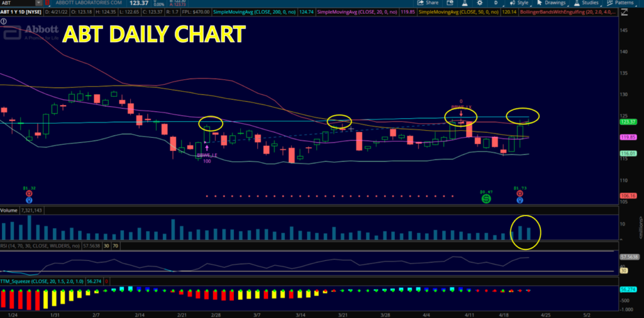644x318 pixels.
Task: Open the Patterns menu
Action: click(x=620, y=3)
